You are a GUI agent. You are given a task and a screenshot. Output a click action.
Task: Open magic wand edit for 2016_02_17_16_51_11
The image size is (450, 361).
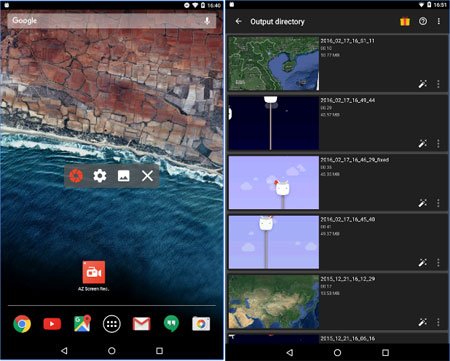[423, 84]
